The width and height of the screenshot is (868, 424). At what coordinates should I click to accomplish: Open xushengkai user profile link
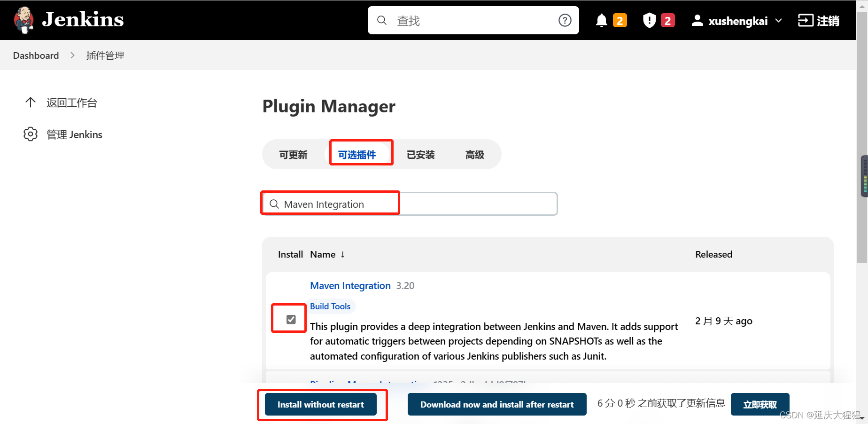[x=738, y=21]
